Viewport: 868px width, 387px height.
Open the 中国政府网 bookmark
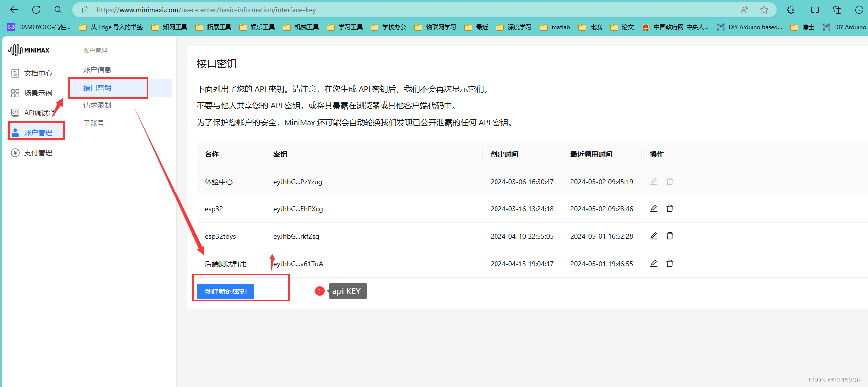coord(676,27)
